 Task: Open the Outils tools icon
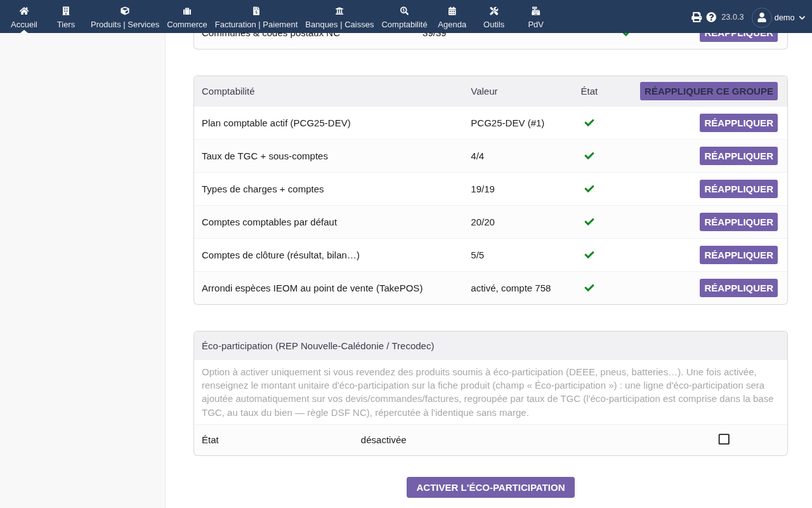[494, 11]
